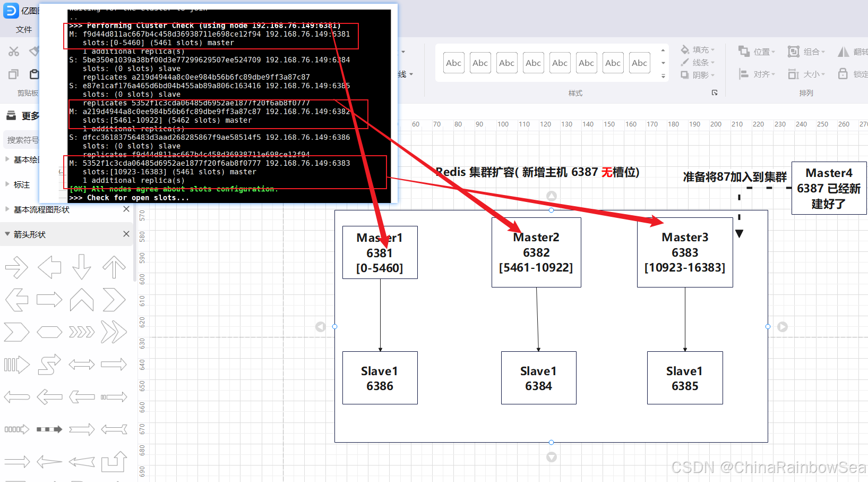Screen dimensions: 868x482
Task: Select the thin right arrow shape
Action: pyautogui.click(x=16, y=267)
